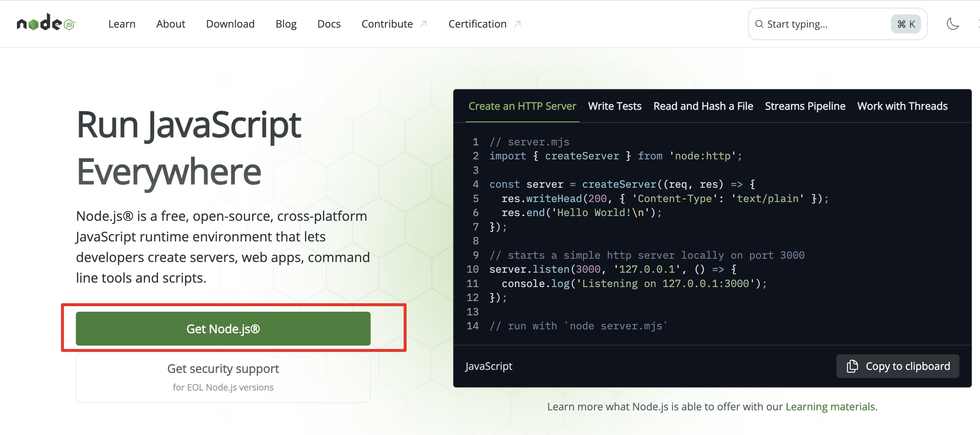Screen dimensions: 980x435
Task: Click the '// server.mjs' comment line
Action: point(529,142)
